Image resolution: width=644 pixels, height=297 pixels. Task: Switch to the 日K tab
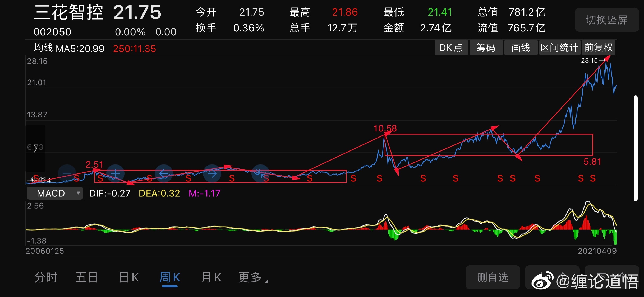pyautogui.click(x=129, y=277)
